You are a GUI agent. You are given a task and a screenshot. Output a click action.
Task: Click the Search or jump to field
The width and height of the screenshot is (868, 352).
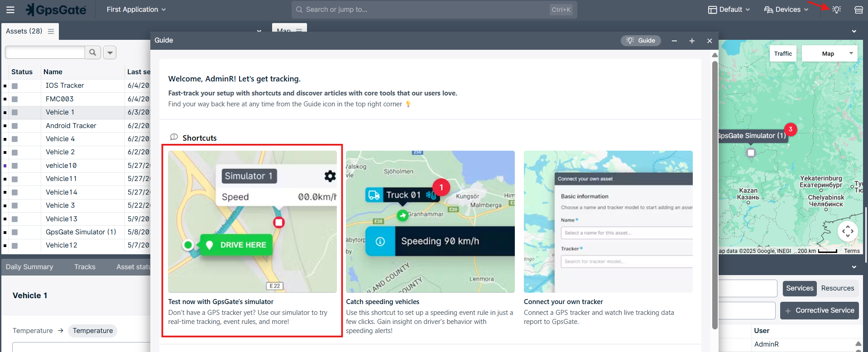(x=434, y=10)
